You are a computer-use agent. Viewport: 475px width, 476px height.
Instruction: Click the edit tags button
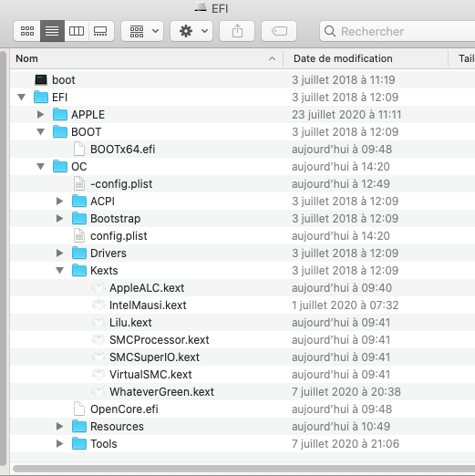(279, 31)
